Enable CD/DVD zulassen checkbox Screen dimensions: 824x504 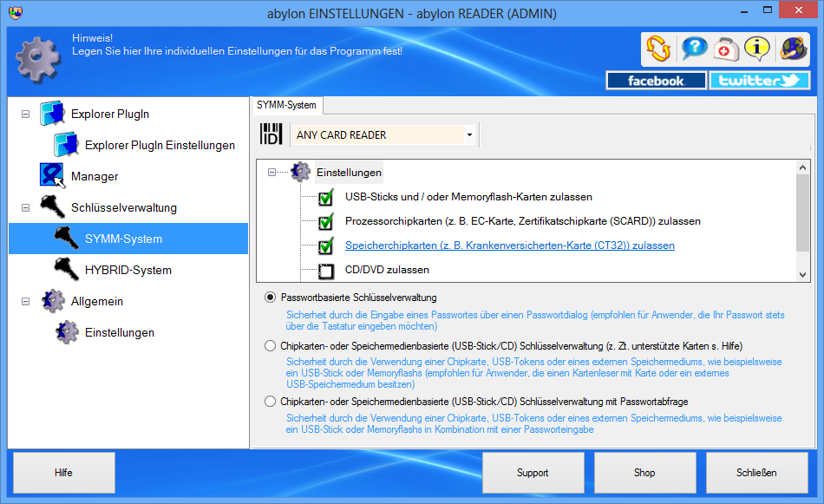click(x=326, y=271)
